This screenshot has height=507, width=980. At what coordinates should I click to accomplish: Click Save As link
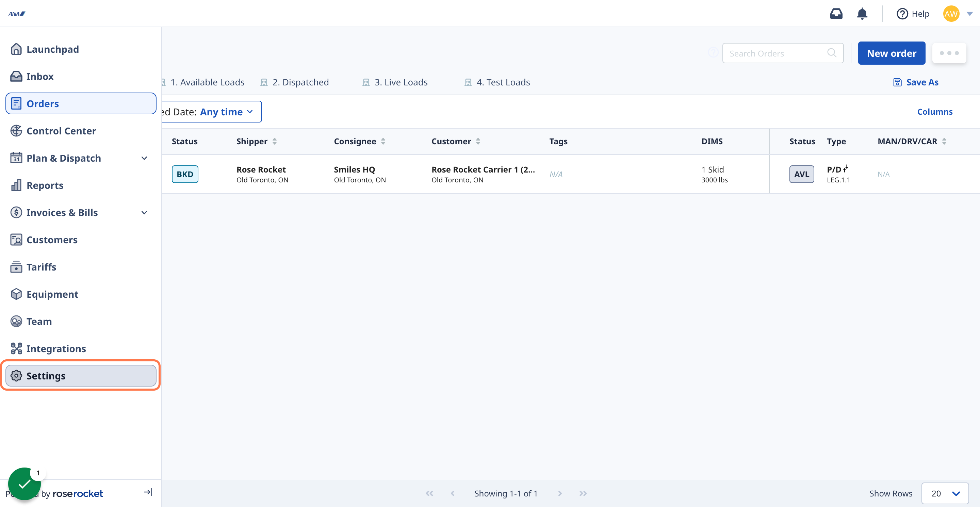point(916,82)
